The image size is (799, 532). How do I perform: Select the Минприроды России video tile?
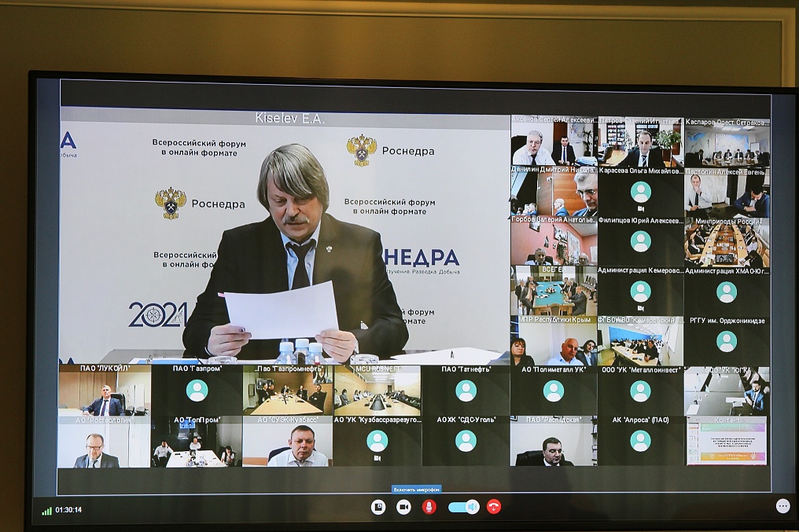click(x=726, y=245)
